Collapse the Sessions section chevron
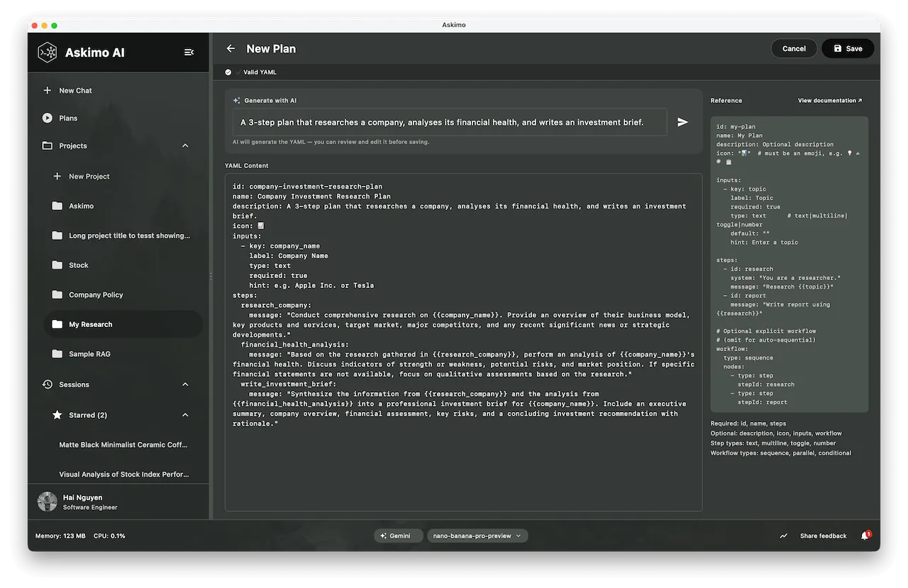The image size is (908, 588). coord(186,384)
